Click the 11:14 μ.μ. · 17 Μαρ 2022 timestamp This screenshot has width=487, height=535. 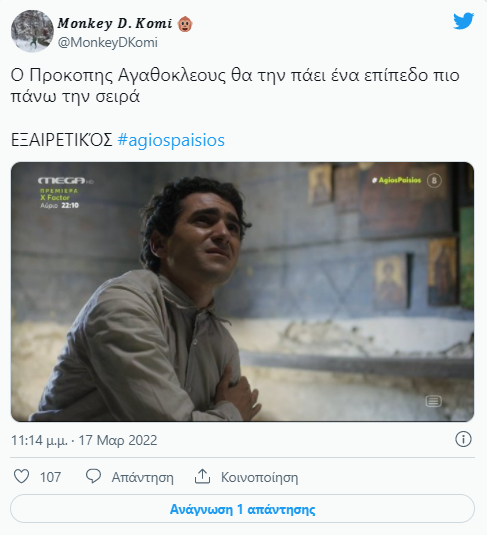coord(84,440)
